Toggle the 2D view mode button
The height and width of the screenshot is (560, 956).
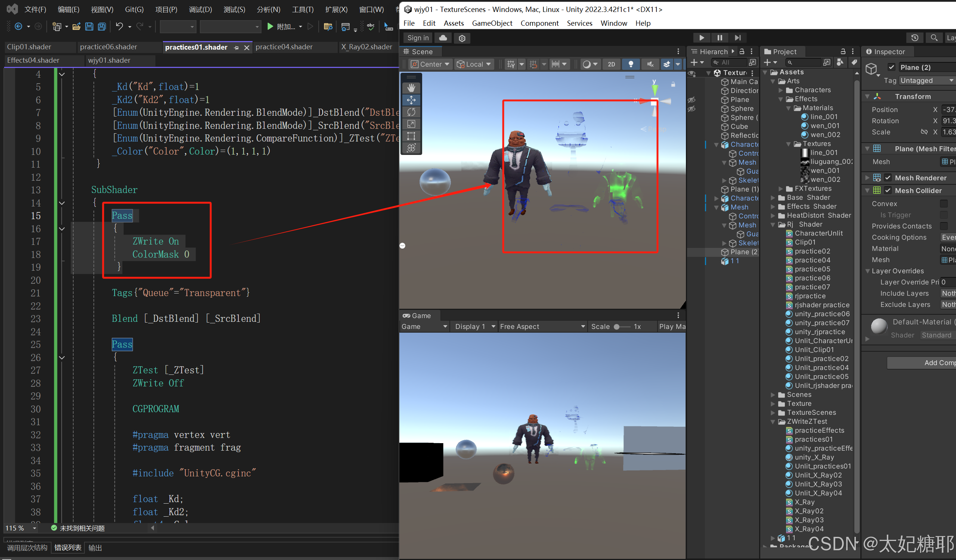(x=611, y=64)
